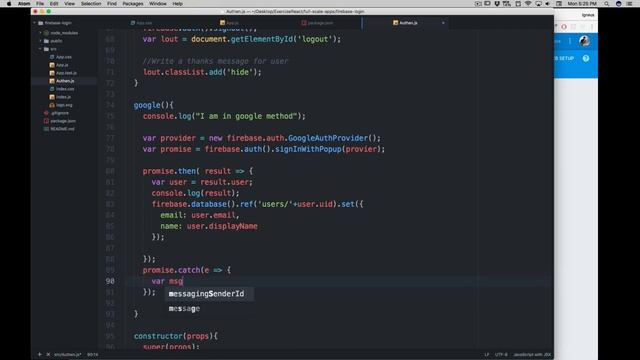Switch to the package.json editor tab
Image resolution: width=640 pixels, height=360 pixels.
pyautogui.click(x=317, y=23)
